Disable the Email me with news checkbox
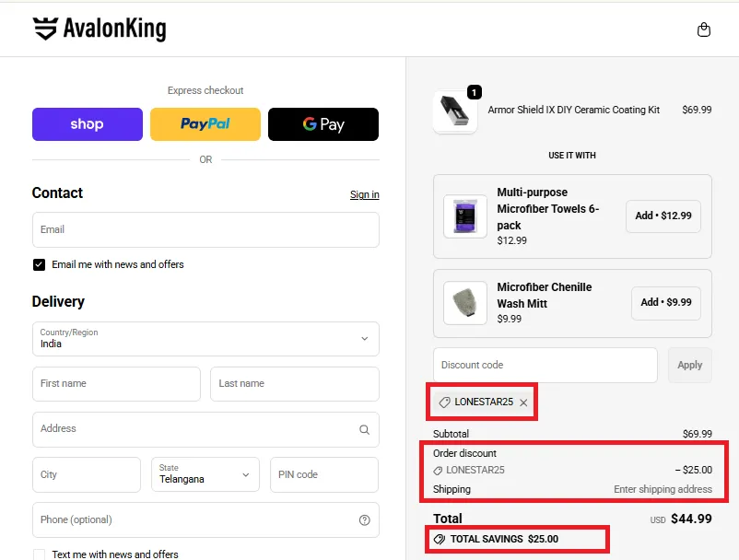The image size is (739, 560). click(39, 263)
